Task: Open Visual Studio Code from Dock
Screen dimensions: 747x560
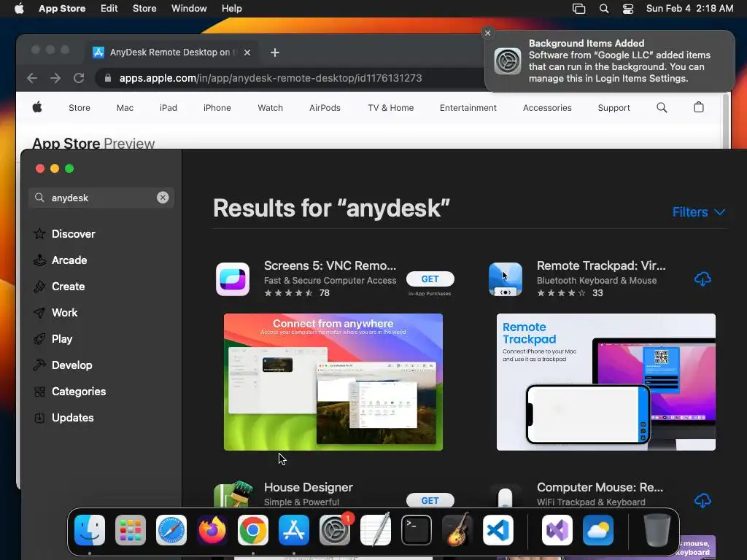Action: coord(498,530)
